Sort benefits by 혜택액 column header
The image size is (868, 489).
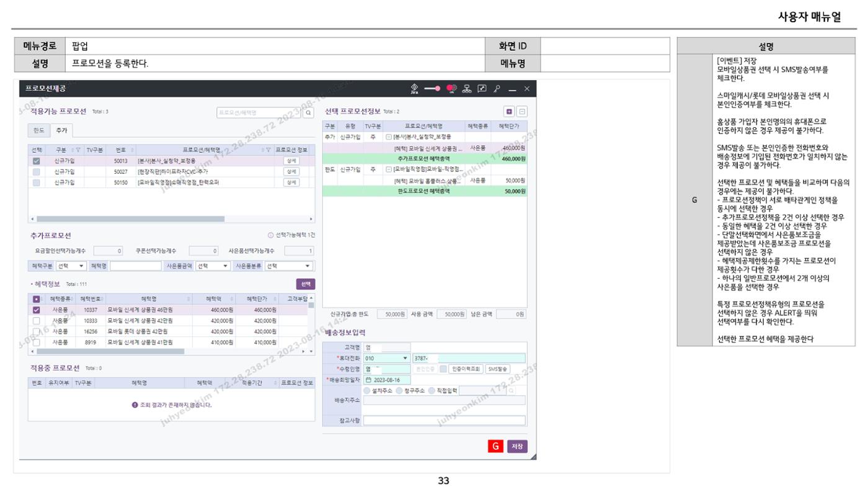(x=215, y=299)
